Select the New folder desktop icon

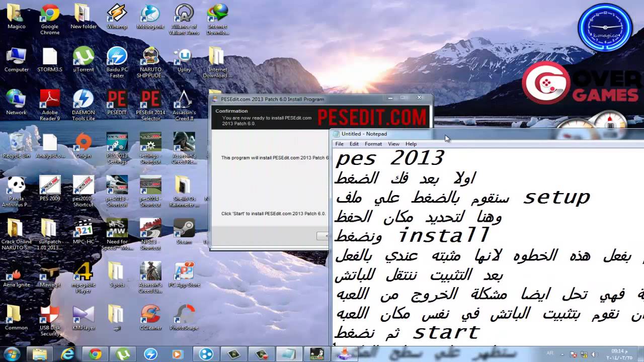point(84,17)
